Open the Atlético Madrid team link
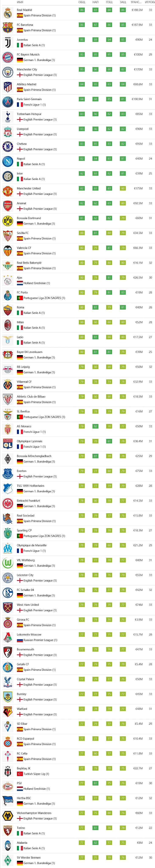155x868 pixels. (27, 84)
